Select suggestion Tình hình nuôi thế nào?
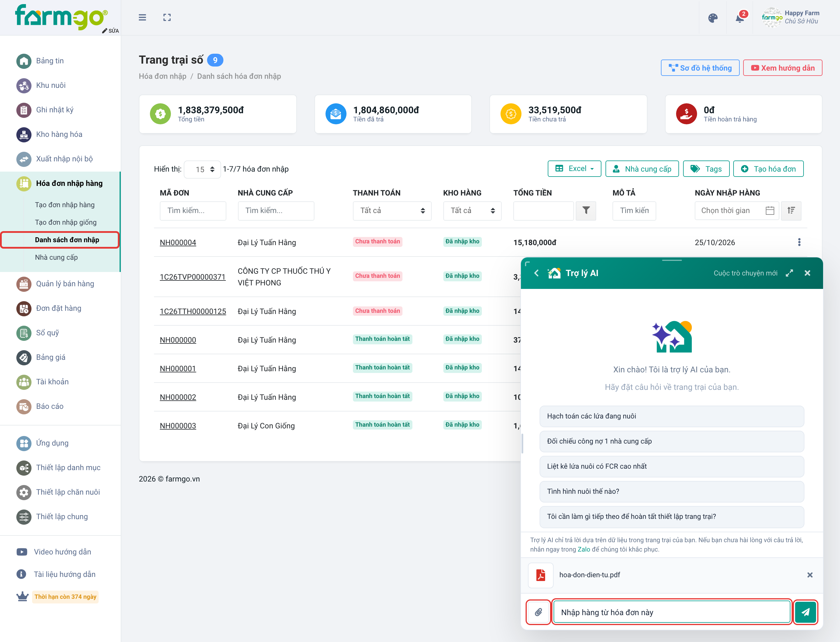840x642 pixels. click(671, 491)
